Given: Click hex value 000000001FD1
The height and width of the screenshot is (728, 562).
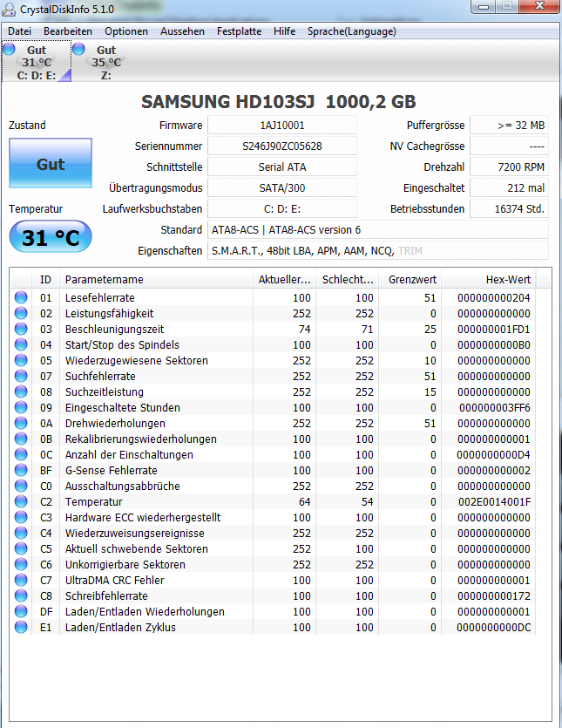Looking at the screenshot, I should [494, 330].
